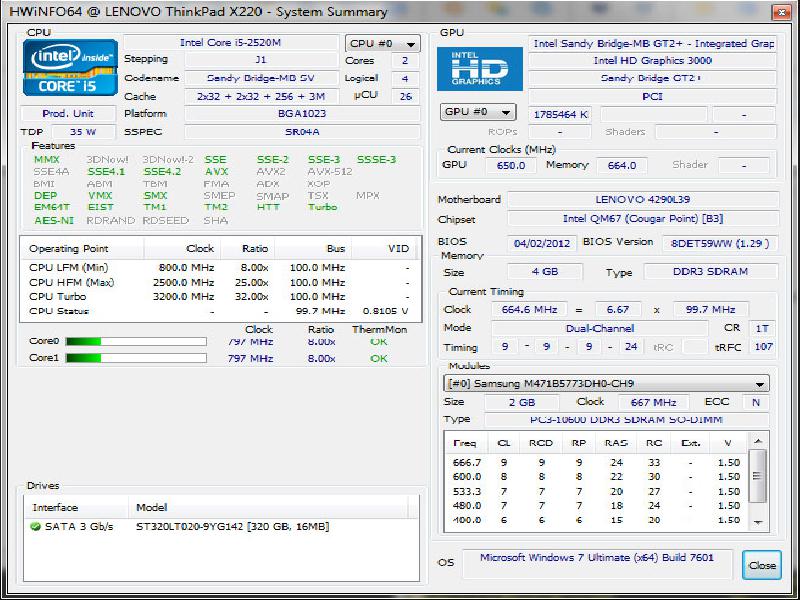Click the DDR3 SDRAM memory type field
Screen dimensions: 800x600
(711, 272)
